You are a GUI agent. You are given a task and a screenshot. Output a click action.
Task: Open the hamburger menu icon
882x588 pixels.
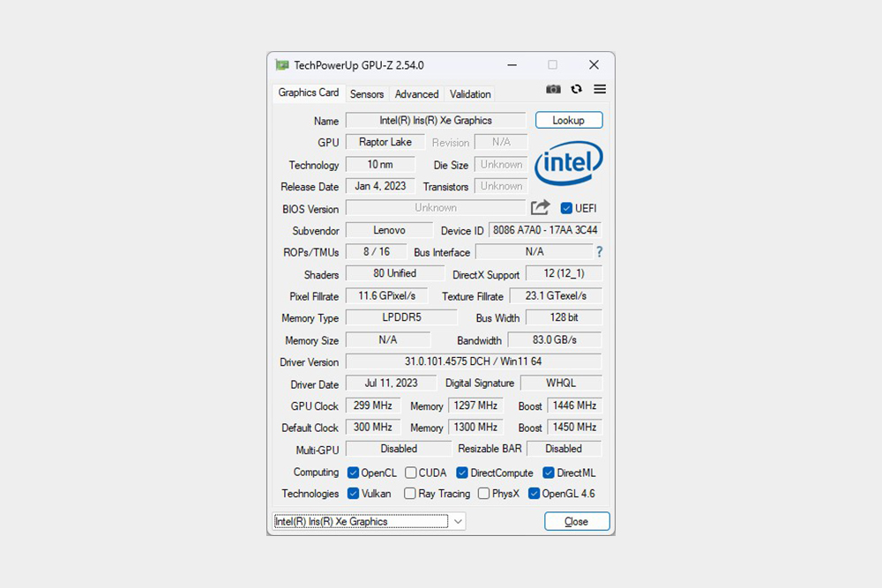600,89
